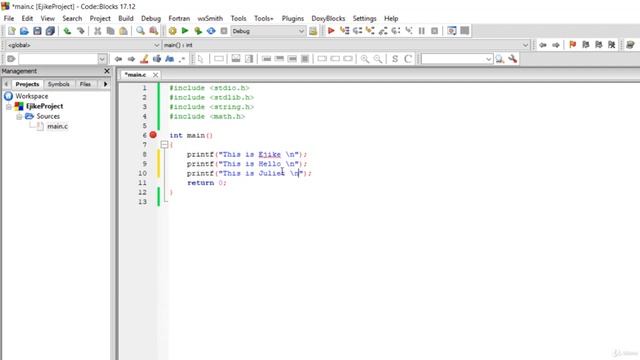Open the debugging windows icon

coord(452,31)
